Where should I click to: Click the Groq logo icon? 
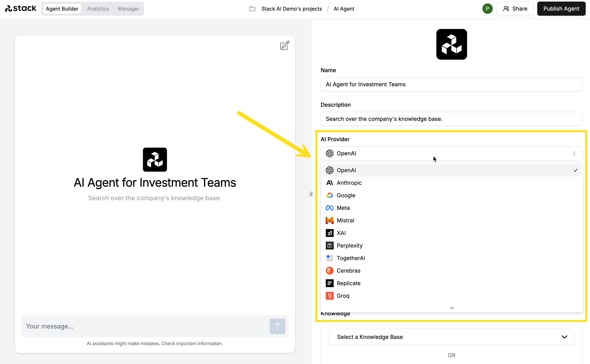pyautogui.click(x=330, y=296)
